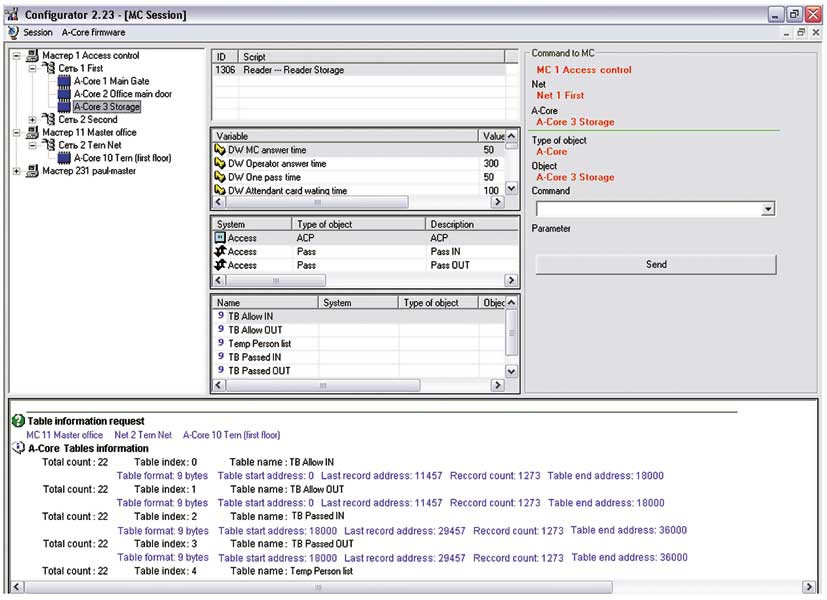The image size is (827, 600).
Task: Click the Pass OUT icon in the objects list
Action: 219,266
